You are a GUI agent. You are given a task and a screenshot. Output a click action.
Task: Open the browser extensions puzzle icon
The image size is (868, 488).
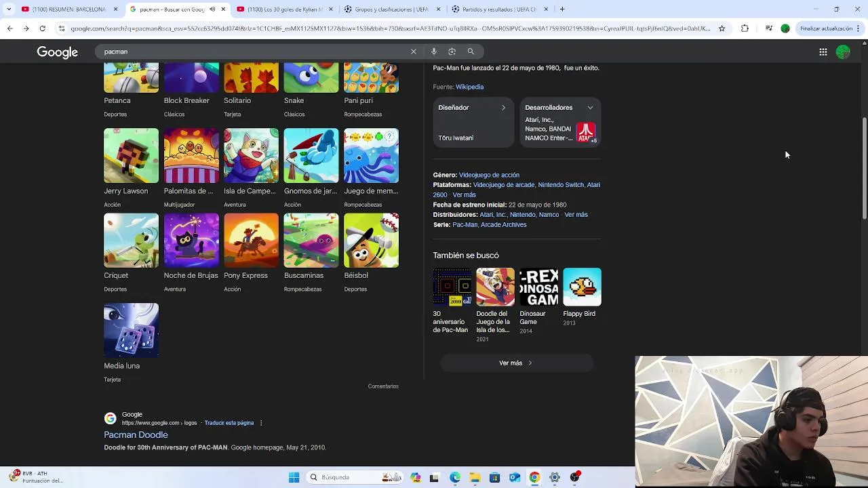coord(745,28)
